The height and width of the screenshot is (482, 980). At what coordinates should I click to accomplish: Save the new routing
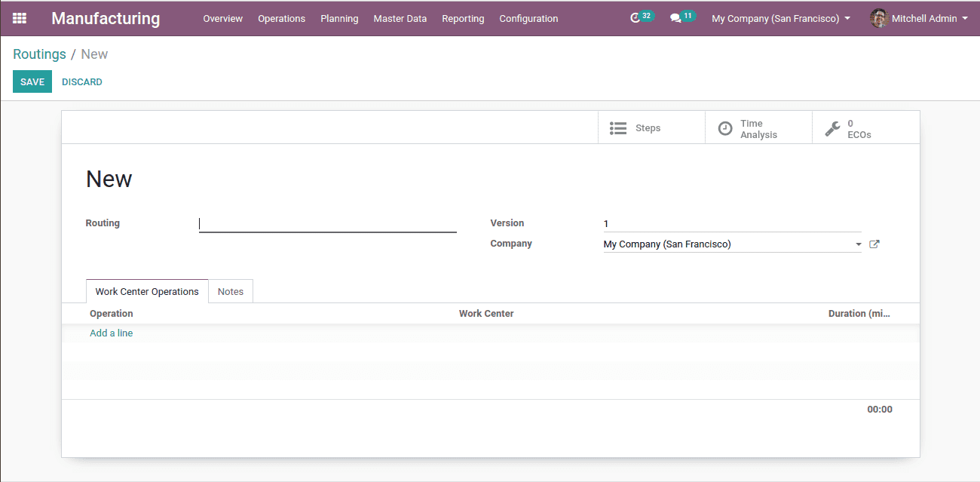pos(32,81)
